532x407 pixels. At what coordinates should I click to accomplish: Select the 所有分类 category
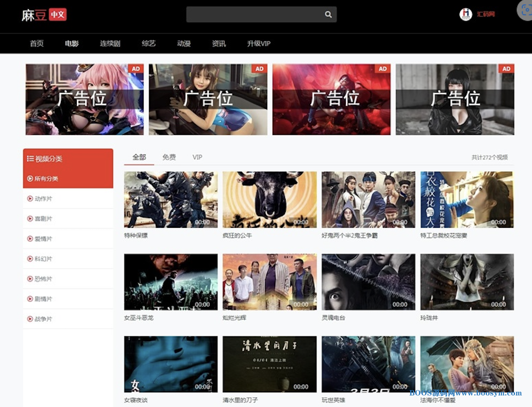point(68,178)
